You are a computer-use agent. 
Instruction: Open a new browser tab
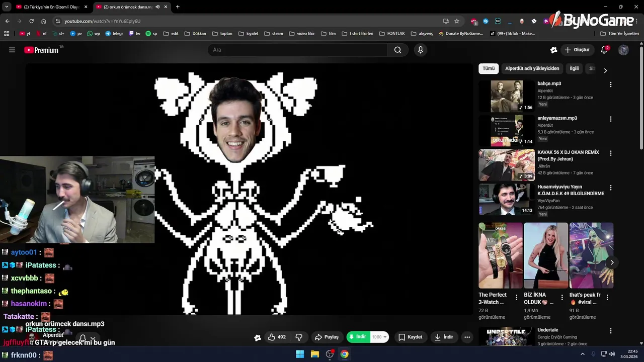[x=178, y=7]
